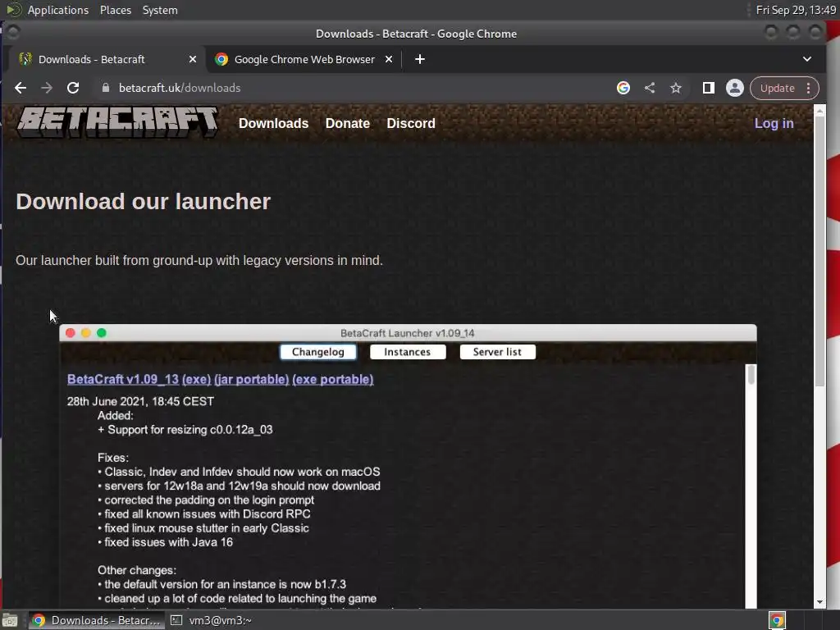Click the (exe) download link

point(197,379)
